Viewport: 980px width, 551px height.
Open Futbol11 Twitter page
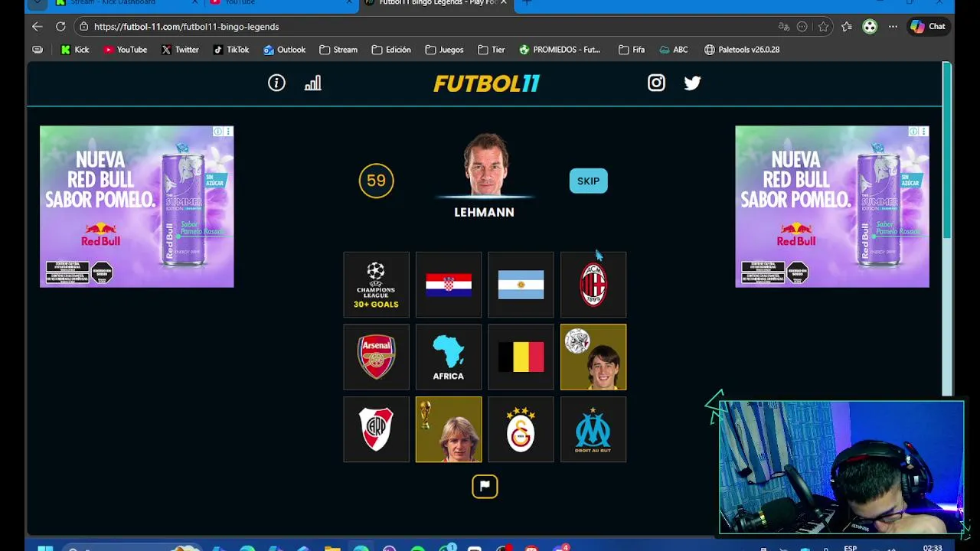[x=692, y=83]
